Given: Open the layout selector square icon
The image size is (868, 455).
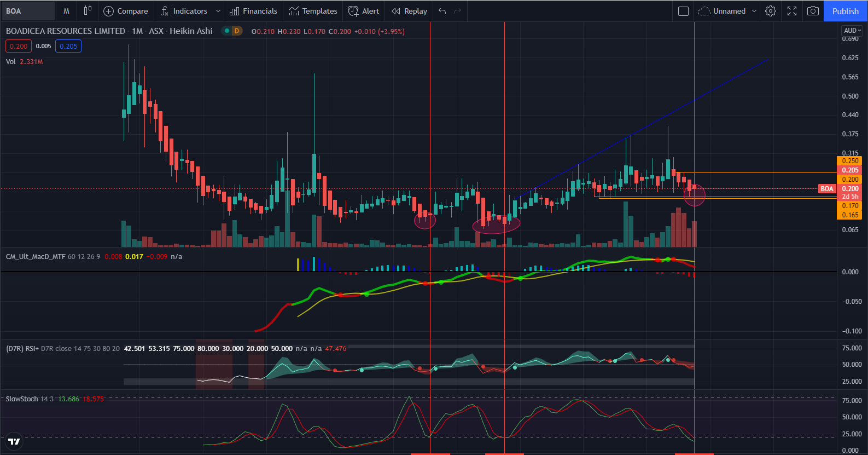Looking at the screenshot, I should pos(683,11).
